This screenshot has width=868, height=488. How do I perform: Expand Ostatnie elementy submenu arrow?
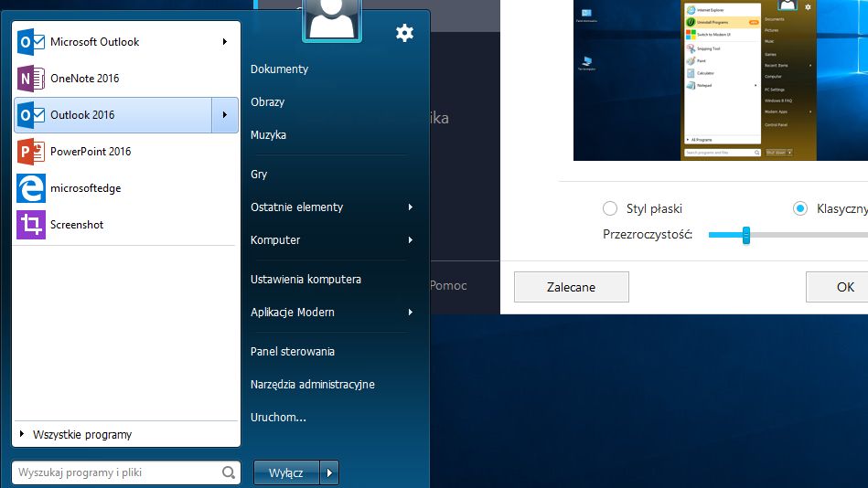(x=410, y=207)
